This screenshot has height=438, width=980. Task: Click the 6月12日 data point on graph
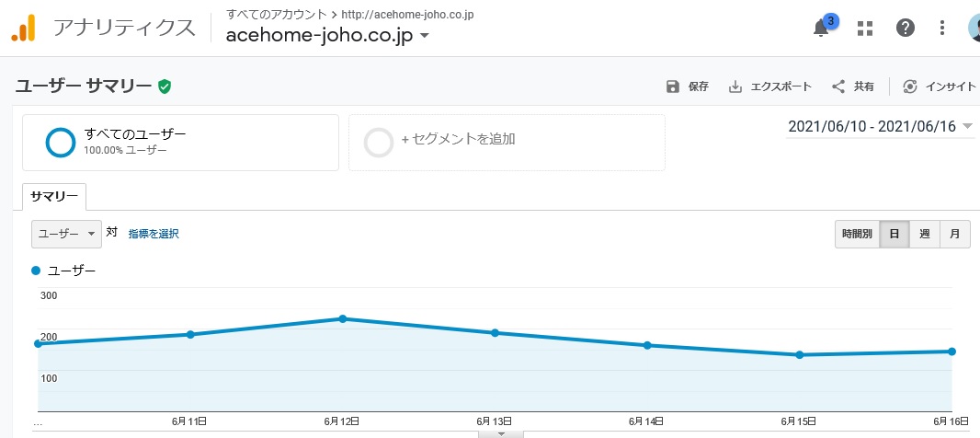click(x=343, y=318)
